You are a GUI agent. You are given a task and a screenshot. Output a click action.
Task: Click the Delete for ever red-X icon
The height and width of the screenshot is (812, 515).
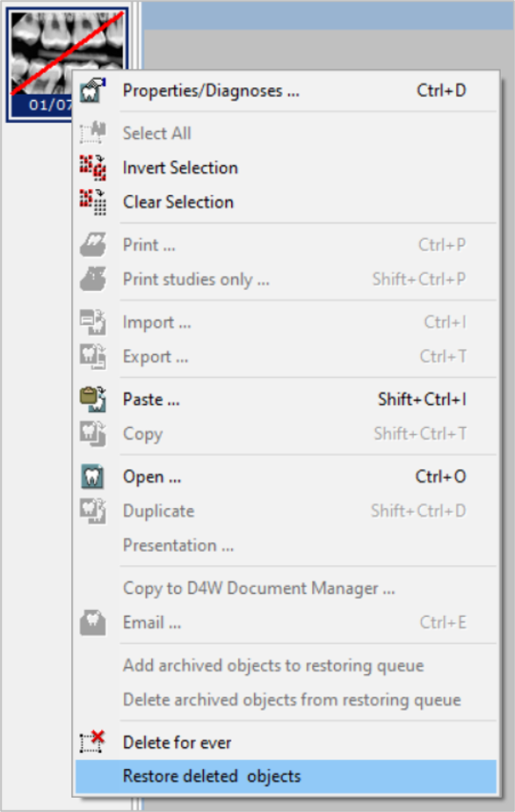point(92,742)
